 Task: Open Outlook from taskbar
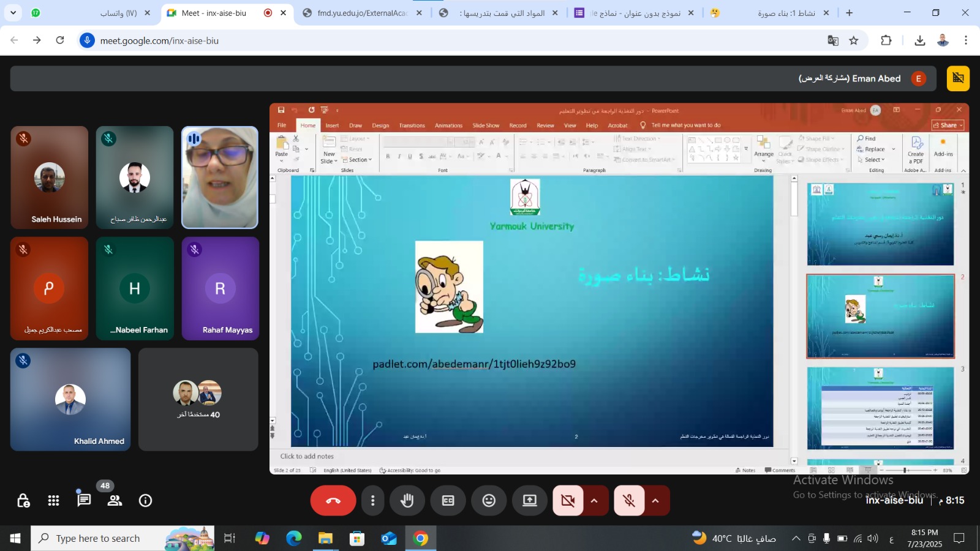tap(389, 538)
